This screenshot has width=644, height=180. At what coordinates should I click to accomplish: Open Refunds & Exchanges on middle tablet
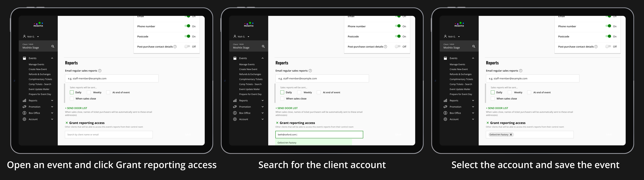250,74
